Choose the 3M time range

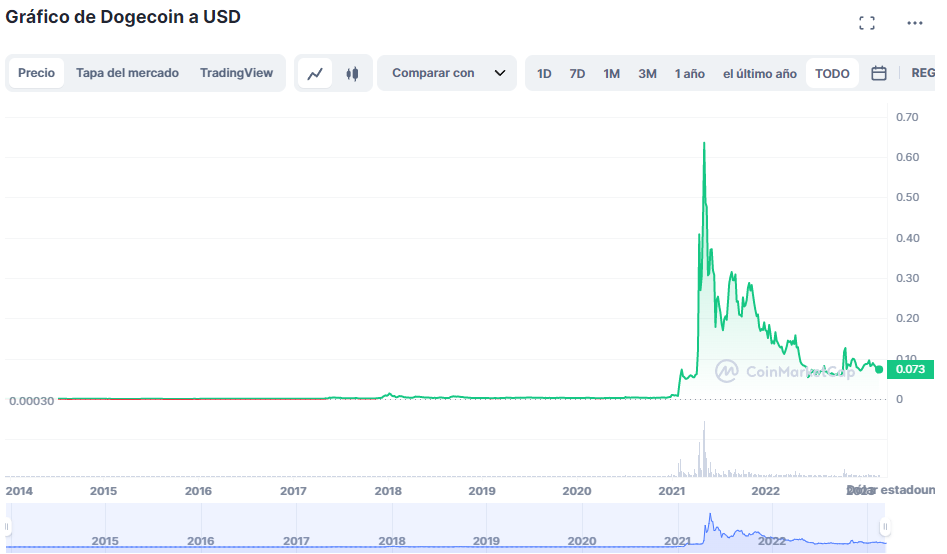647,73
